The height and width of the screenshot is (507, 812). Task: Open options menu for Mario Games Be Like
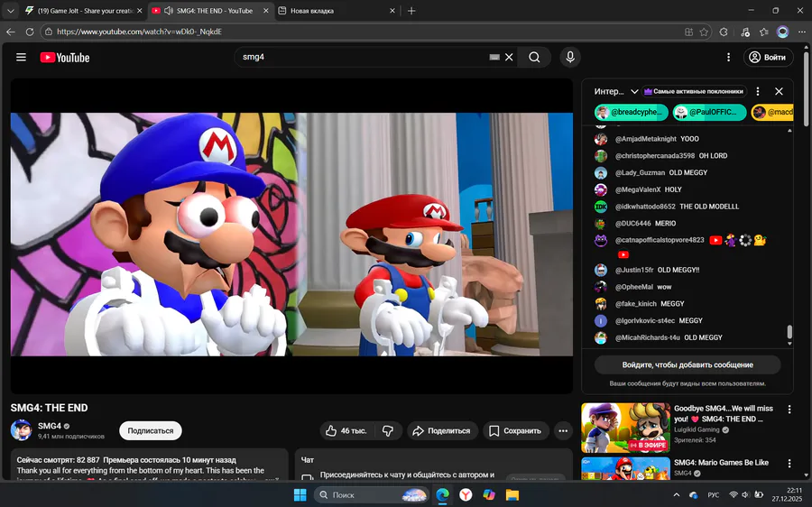(789, 463)
